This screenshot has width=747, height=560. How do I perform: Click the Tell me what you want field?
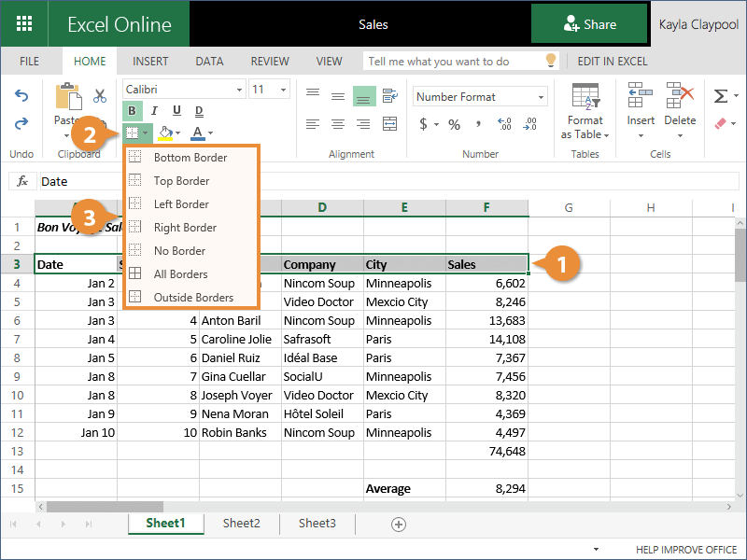[453, 62]
